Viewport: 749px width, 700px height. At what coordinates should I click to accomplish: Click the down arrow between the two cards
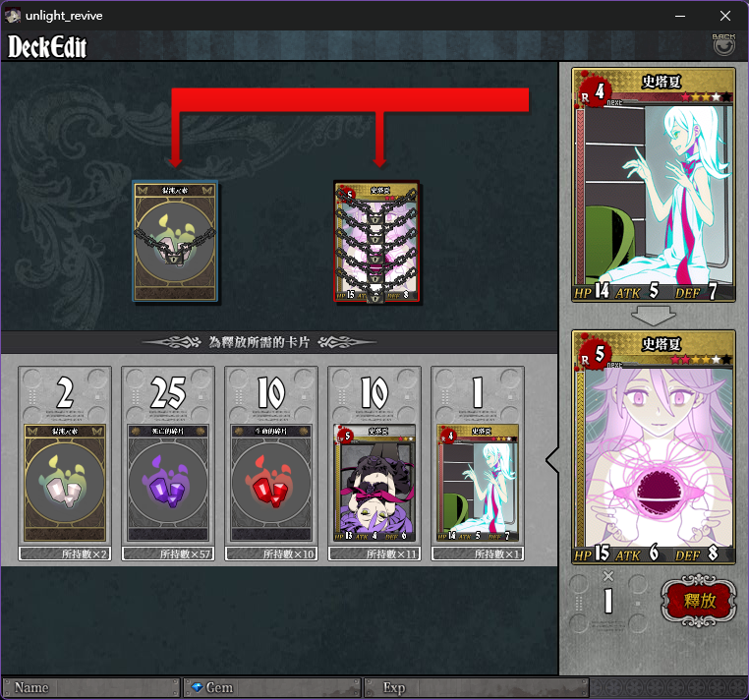(x=654, y=316)
